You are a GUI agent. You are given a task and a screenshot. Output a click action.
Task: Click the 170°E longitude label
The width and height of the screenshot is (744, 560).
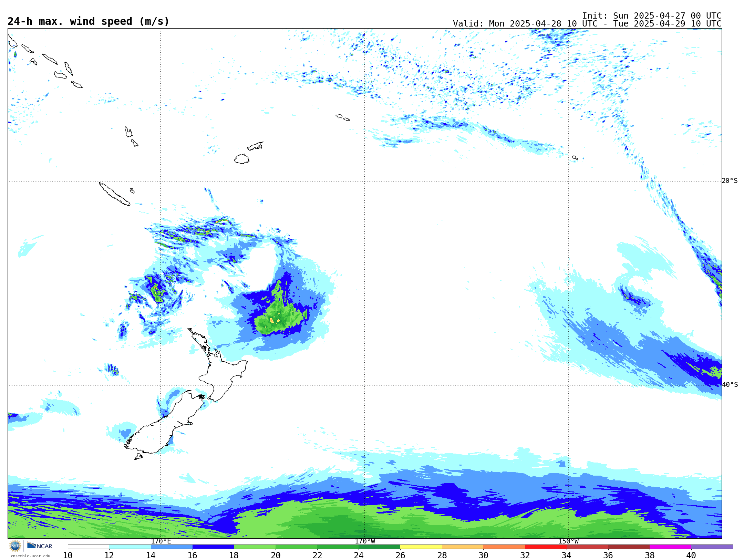coord(161,541)
